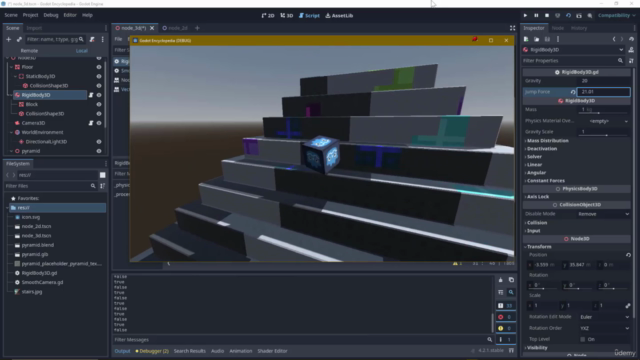Viewport: 640px width, 360px height.
Task: Enable the Top Level On checkbox
Action: coord(582,339)
